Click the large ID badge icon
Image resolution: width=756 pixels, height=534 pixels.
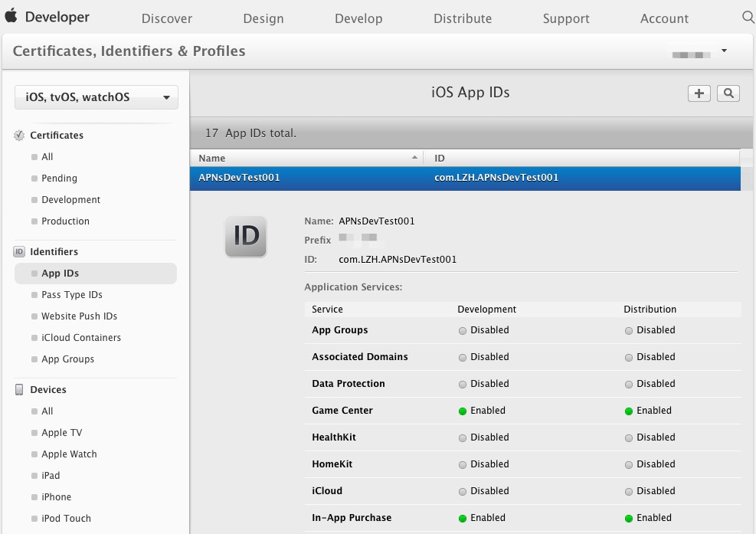click(x=246, y=237)
